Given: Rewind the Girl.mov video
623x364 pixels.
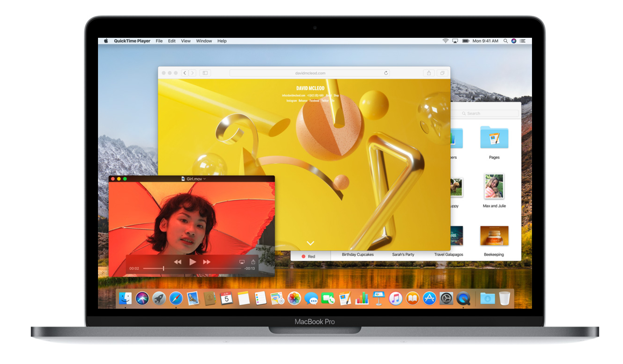Looking at the screenshot, I should (178, 262).
